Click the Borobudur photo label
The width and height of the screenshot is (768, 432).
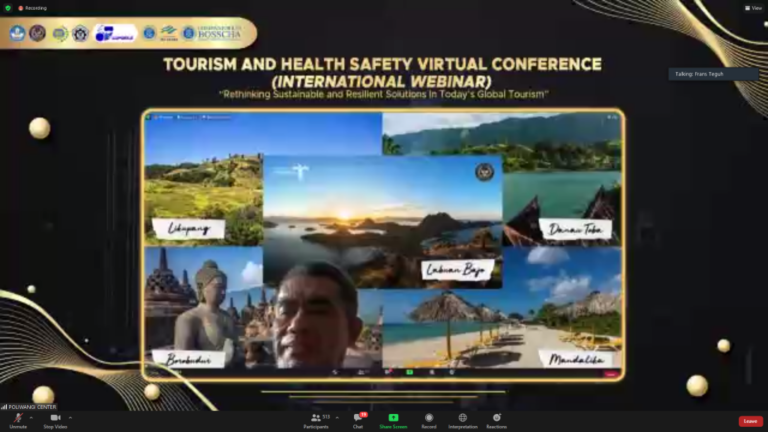(x=189, y=360)
